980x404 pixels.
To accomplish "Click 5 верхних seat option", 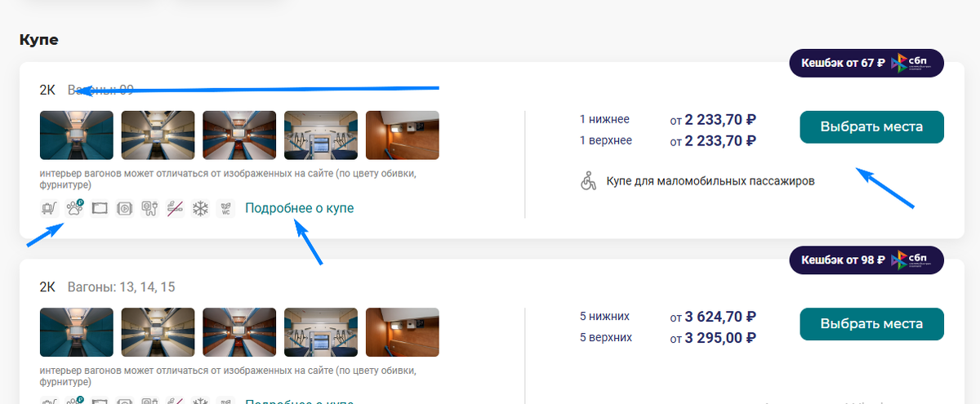I will tap(605, 337).
